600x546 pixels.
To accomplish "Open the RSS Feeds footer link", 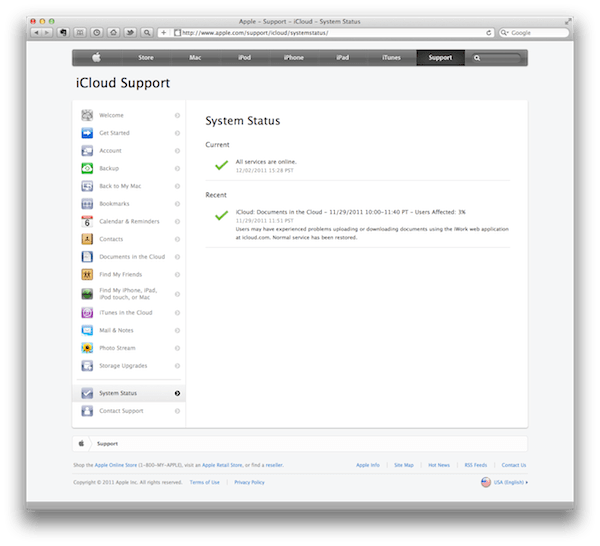I will click(x=476, y=465).
